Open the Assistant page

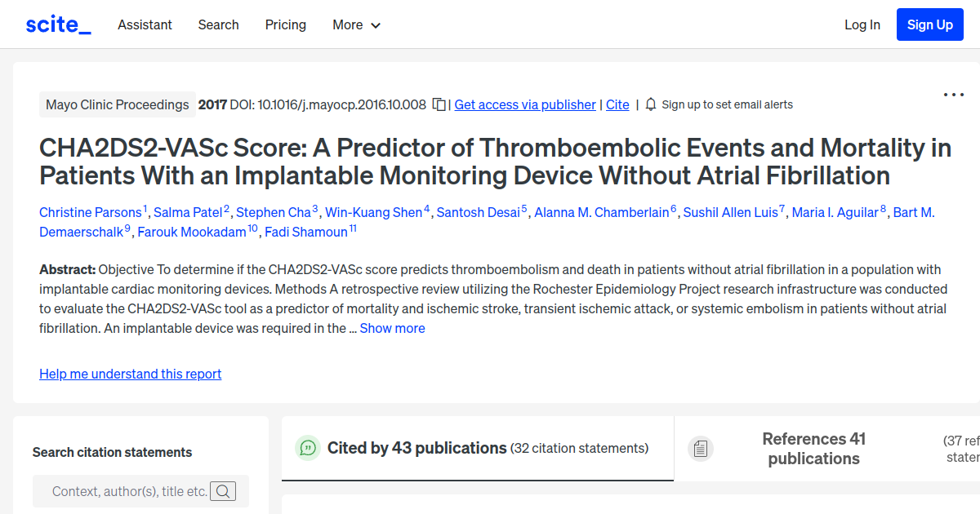(145, 24)
